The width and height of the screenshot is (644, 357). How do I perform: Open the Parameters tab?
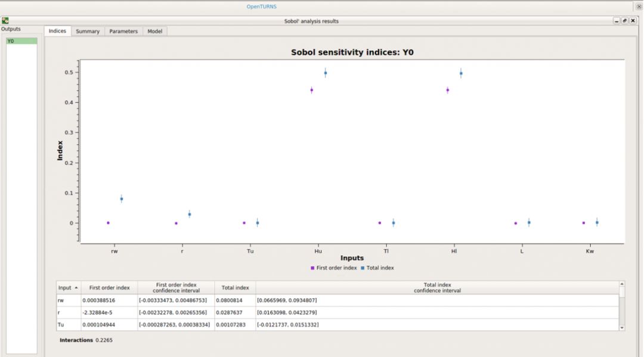123,31
